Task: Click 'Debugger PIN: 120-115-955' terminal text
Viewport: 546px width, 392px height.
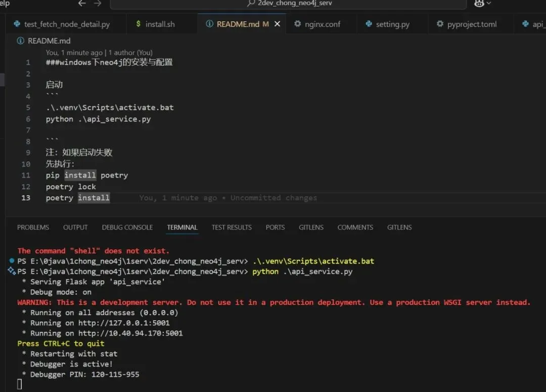Action: tap(84, 375)
